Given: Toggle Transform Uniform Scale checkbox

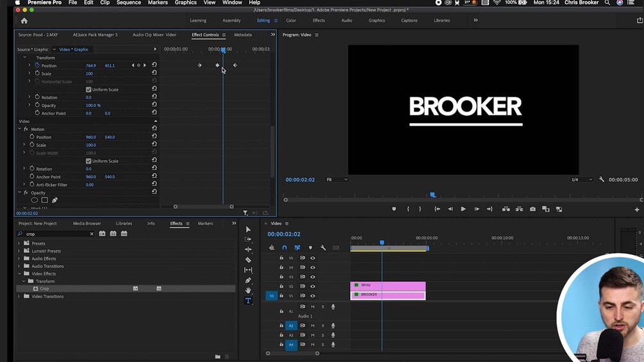Looking at the screenshot, I should point(88,90).
